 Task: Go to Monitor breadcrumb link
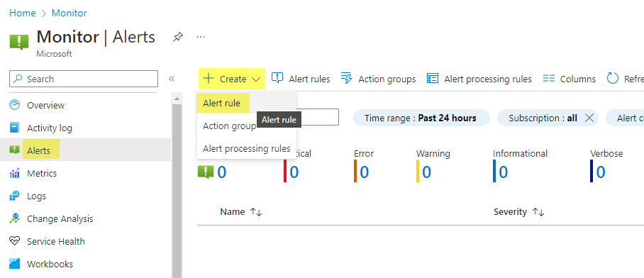[x=69, y=13]
